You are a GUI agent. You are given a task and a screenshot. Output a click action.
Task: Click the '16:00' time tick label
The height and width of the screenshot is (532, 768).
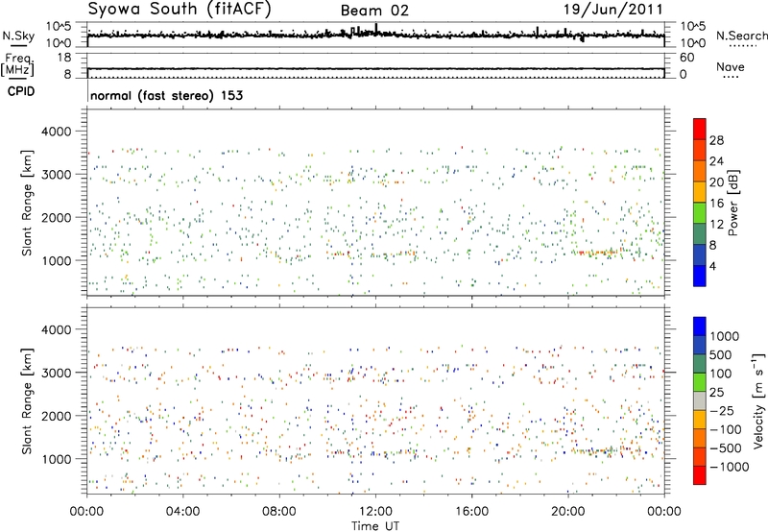(471, 512)
